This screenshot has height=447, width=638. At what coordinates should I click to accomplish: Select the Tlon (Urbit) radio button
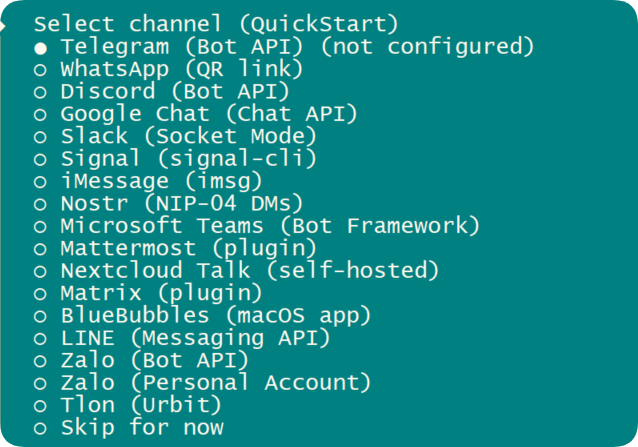pos(41,406)
